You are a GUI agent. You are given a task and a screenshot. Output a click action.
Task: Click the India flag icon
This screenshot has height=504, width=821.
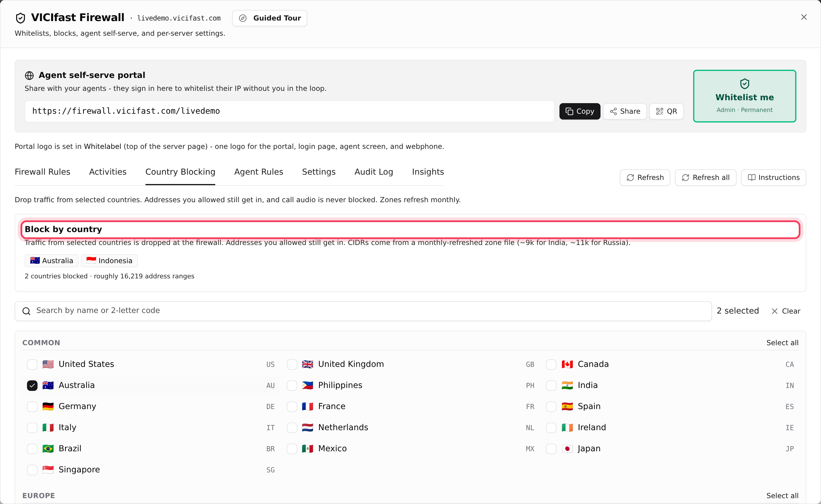click(567, 385)
